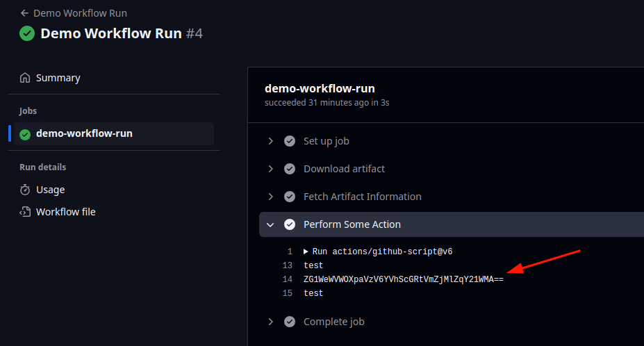Click log line number 15
644x346 pixels.
point(288,293)
